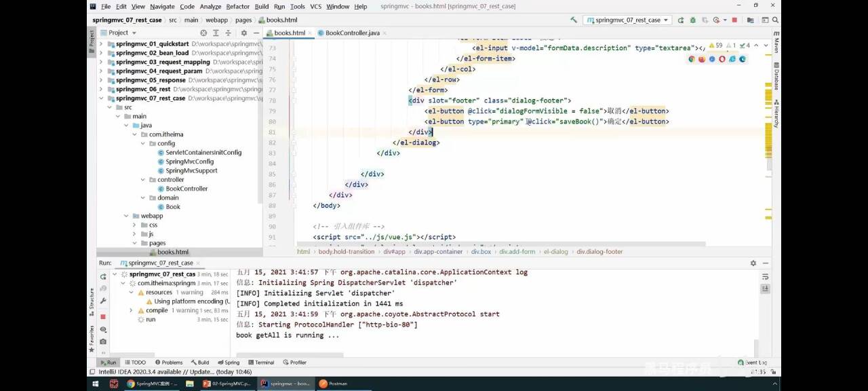Viewport: 868px width, 391px height.
Task: Open the run configuration dropdown
Action: [x=627, y=20]
